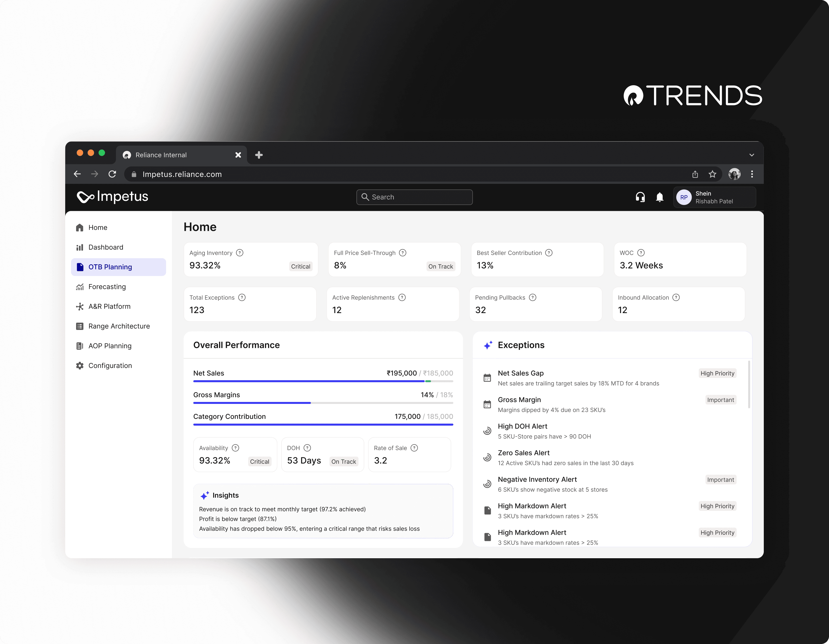Screen dimensions: 829x644
Task: Open new browser tab with plus button
Action: (259, 155)
